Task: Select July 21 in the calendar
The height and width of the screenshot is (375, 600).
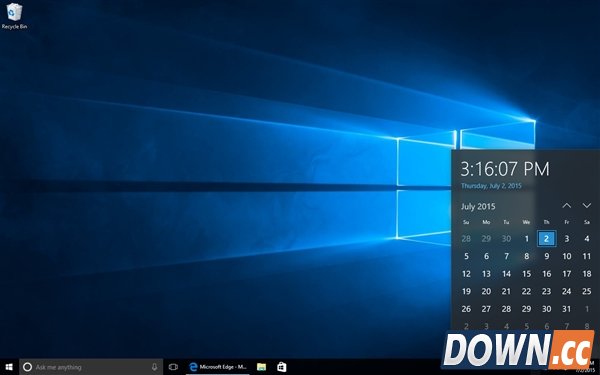Action: 506,292
